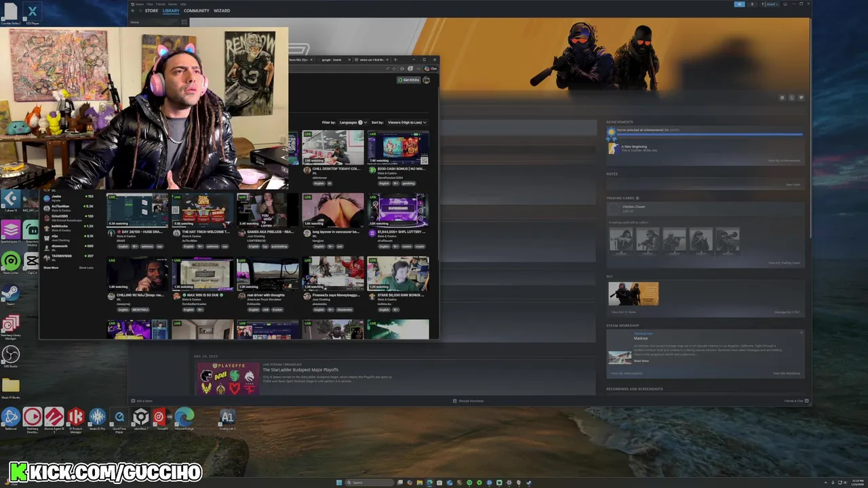Click Steam back navigation arrow
The width and height of the screenshot is (868, 488).
pyautogui.click(x=133, y=11)
